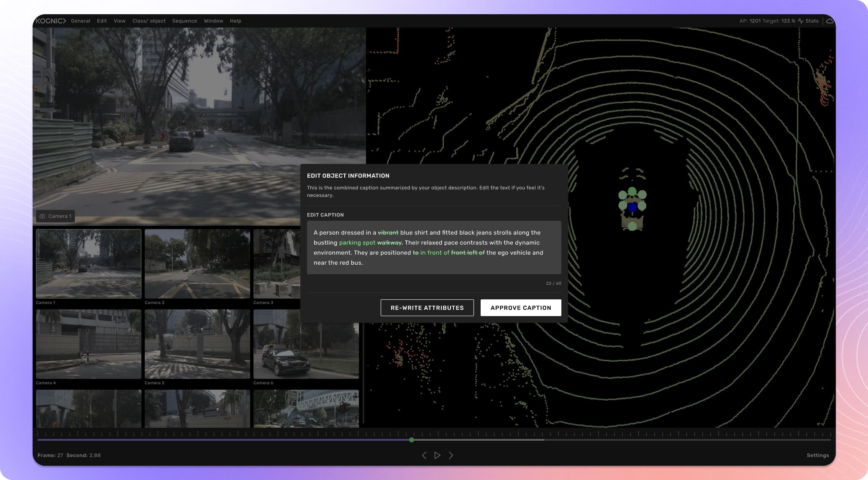Click inside the Edit Caption text field

click(434, 248)
